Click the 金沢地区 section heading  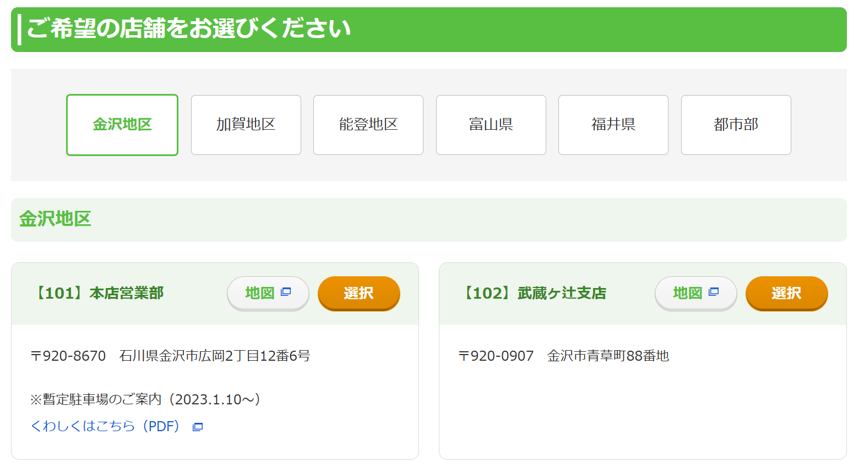click(x=55, y=219)
